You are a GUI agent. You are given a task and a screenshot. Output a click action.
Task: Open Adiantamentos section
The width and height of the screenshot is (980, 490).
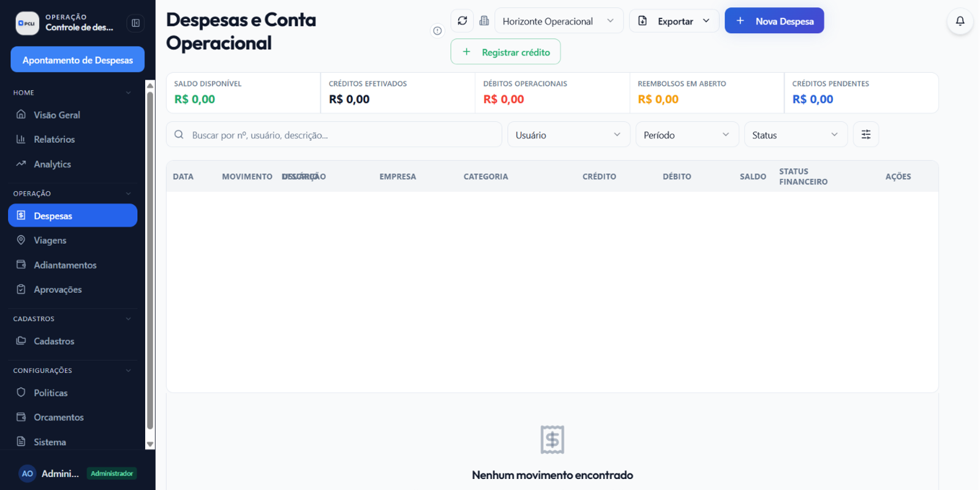[72, 265]
